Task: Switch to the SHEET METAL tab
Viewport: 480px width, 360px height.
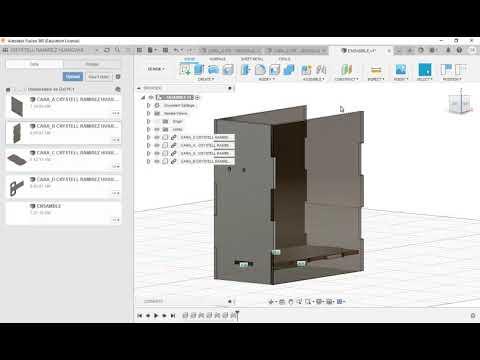Action: click(x=252, y=59)
